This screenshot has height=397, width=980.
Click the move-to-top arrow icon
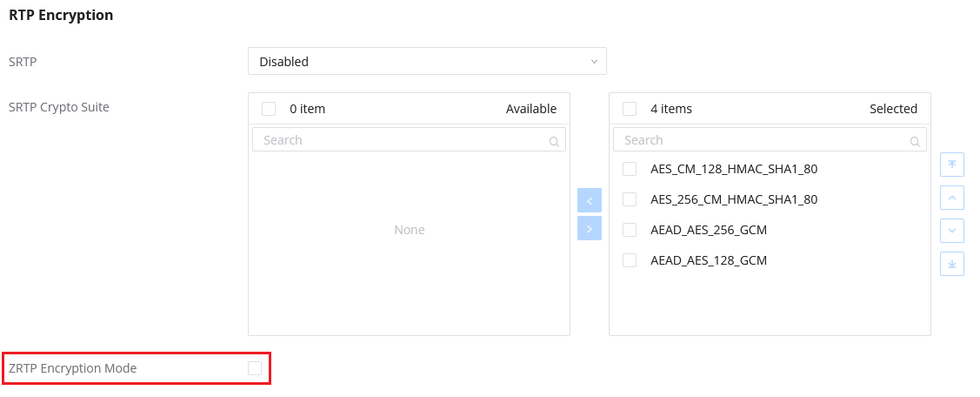pyautogui.click(x=952, y=164)
